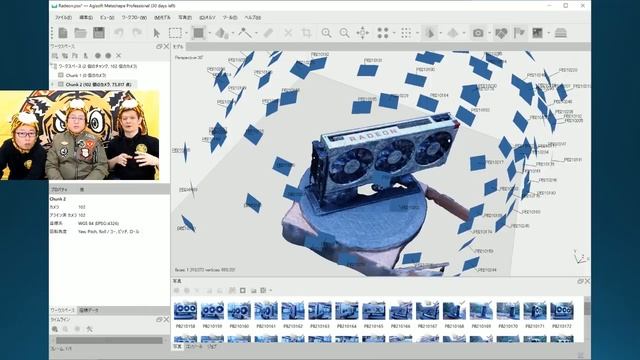Toggle Show markers flag icon
Viewport: 640px width, 360px height.
coord(519,33)
